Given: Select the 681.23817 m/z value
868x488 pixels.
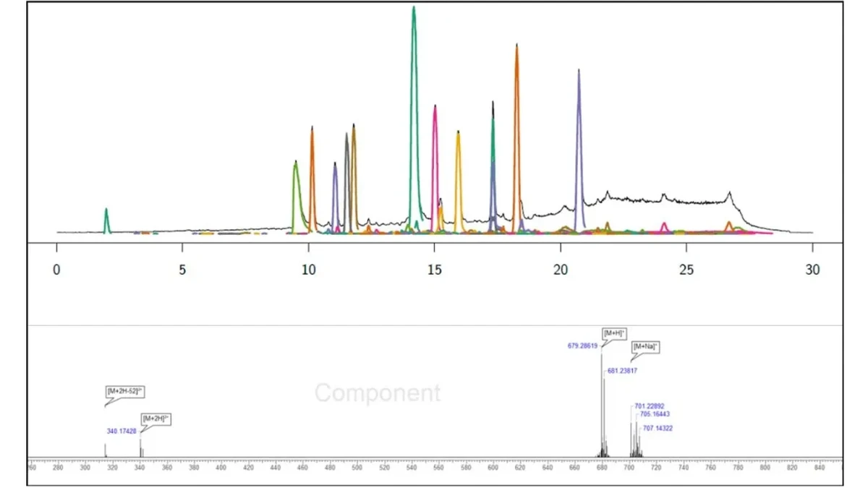Looking at the screenshot, I should 622,371.
